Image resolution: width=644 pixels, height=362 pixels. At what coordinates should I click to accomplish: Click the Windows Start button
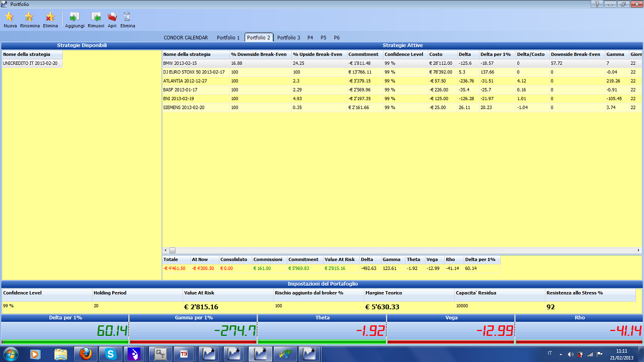pyautogui.click(x=10, y=354)
